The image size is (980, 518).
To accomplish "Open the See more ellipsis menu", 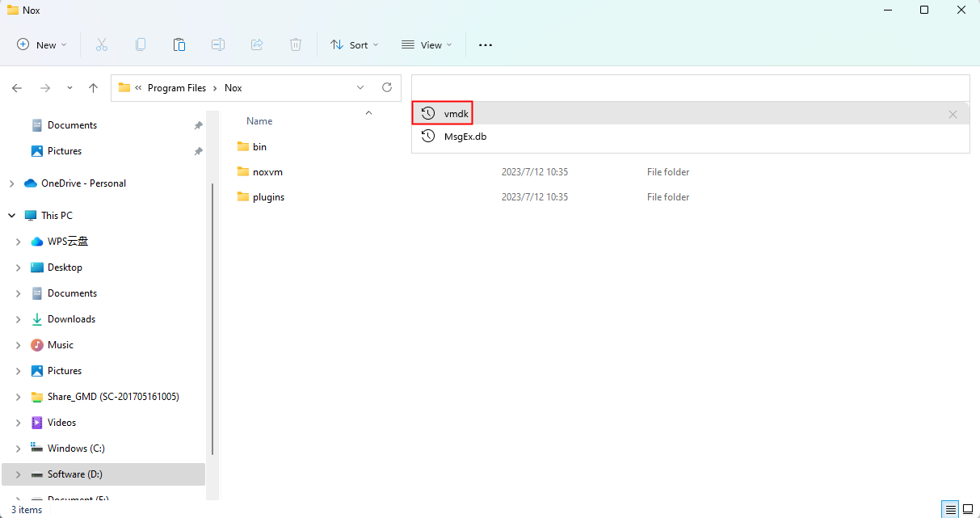I will (x=486, y=45).
